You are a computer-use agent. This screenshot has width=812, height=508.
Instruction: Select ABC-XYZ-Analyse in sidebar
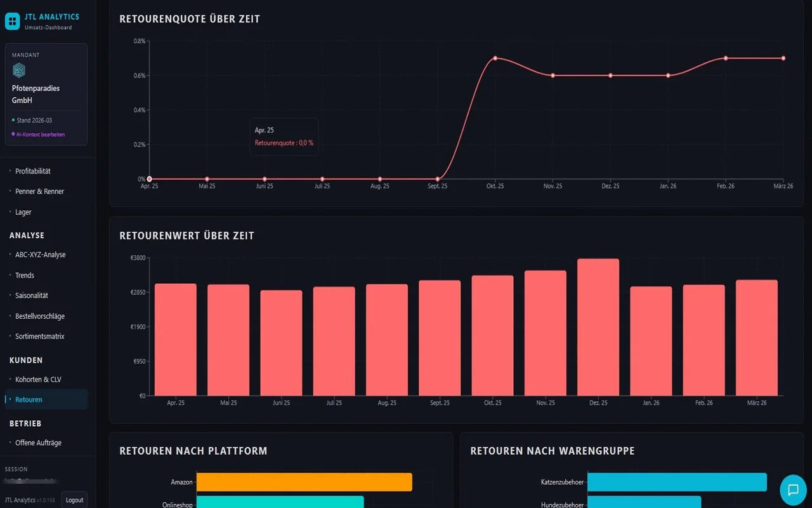point(41,255)
